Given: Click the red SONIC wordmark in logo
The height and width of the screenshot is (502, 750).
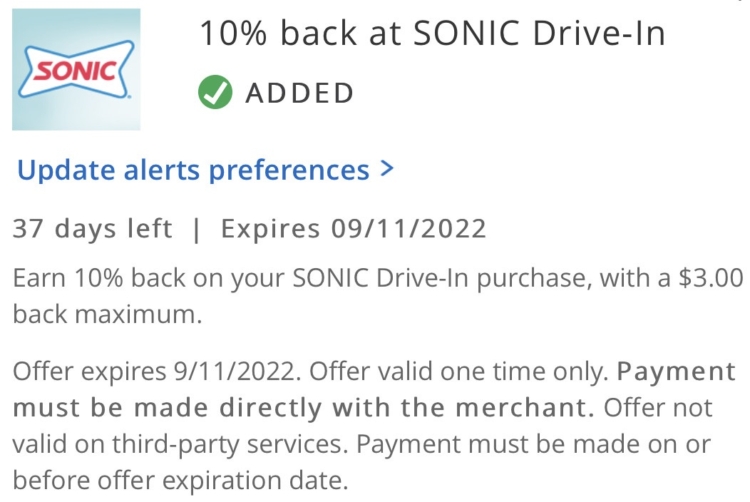Looking at the screenshot, I should 76,72.
